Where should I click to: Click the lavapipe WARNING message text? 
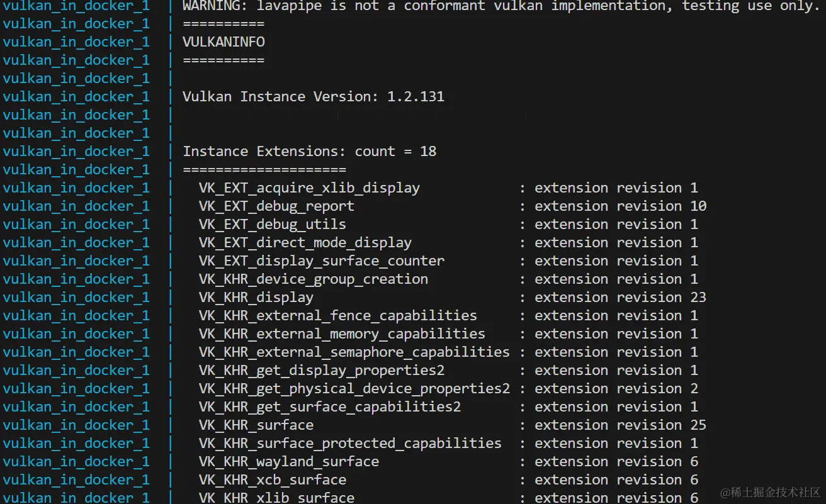[x=441, y=7]
